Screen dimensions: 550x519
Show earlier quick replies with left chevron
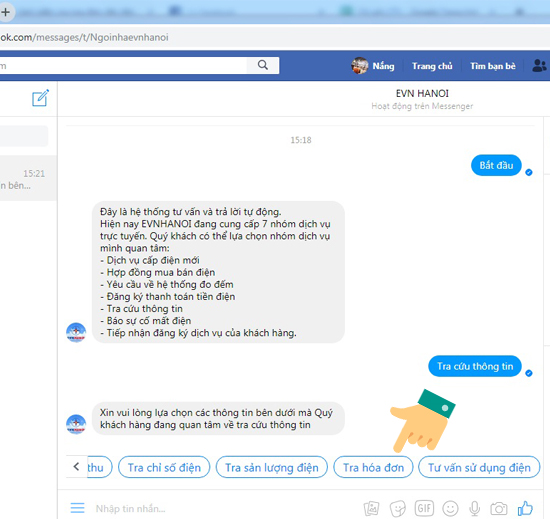76,466
